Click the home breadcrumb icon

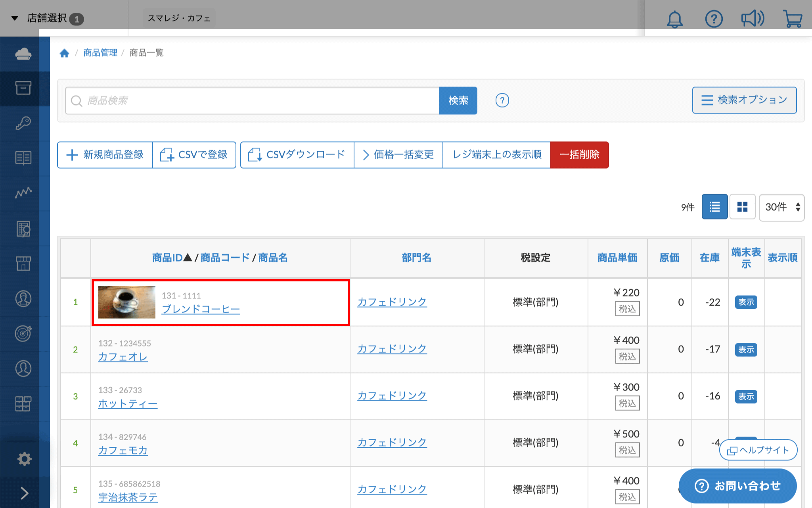64,53
